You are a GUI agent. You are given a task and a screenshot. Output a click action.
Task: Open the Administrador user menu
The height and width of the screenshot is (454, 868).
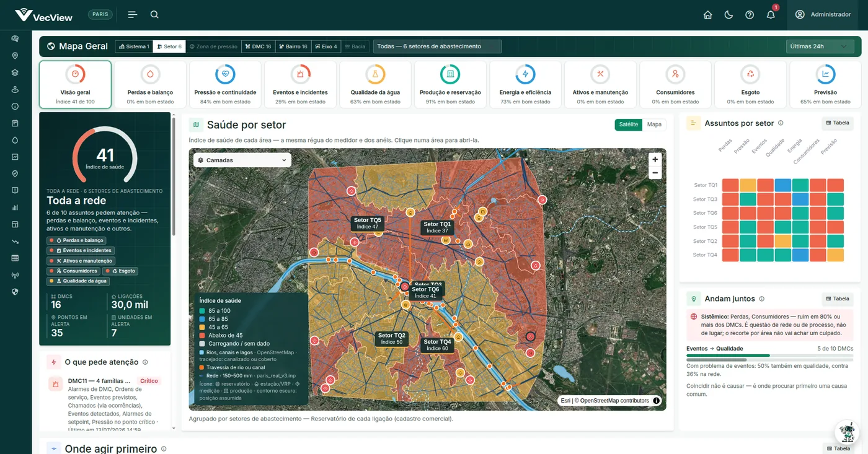pos(823,15)
